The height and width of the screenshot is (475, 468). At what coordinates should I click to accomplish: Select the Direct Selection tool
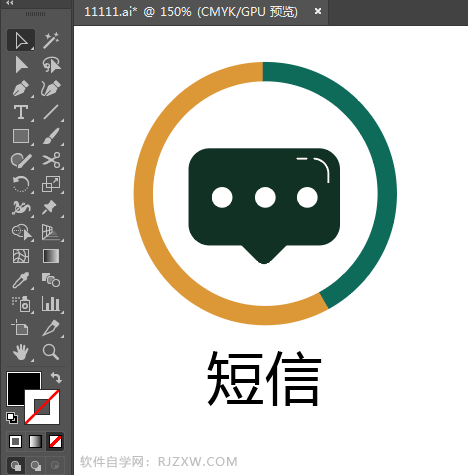(x=21, y=64)
